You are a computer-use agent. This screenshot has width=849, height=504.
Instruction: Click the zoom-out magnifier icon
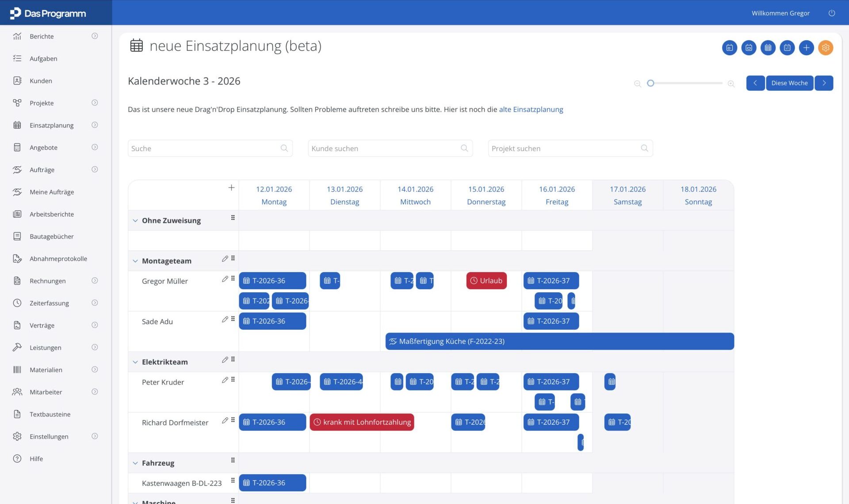point(637,84)
